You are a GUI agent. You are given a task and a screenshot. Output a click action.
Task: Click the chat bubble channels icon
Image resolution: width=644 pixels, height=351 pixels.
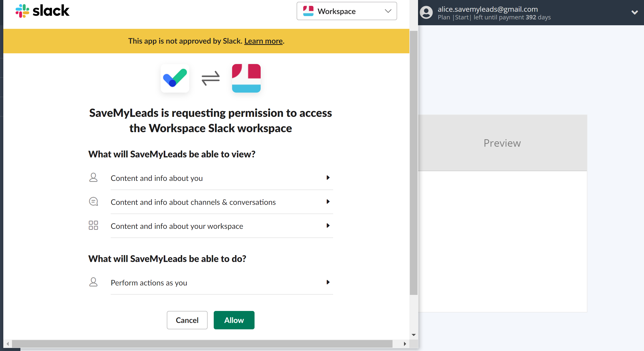click(93, 202)
